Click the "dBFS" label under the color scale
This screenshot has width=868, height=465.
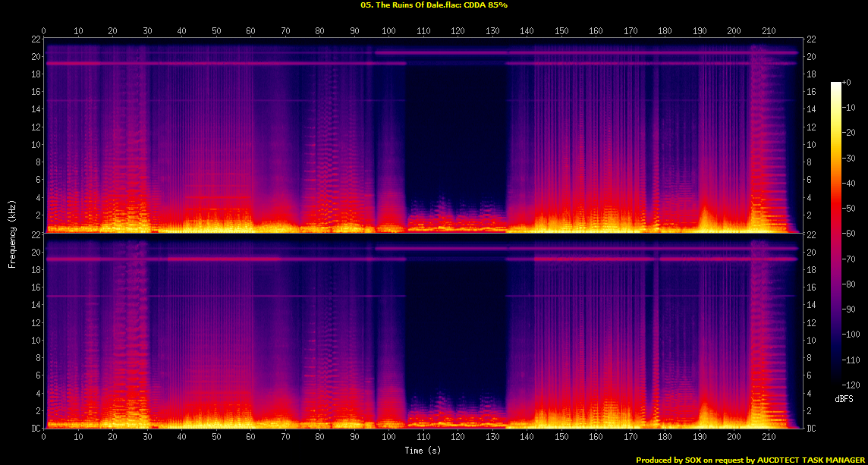844,398
